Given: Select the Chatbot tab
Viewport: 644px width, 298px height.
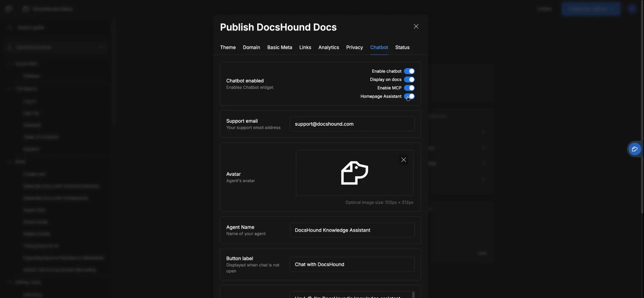Looking at the screenshot, I should (x=379, y=47).
